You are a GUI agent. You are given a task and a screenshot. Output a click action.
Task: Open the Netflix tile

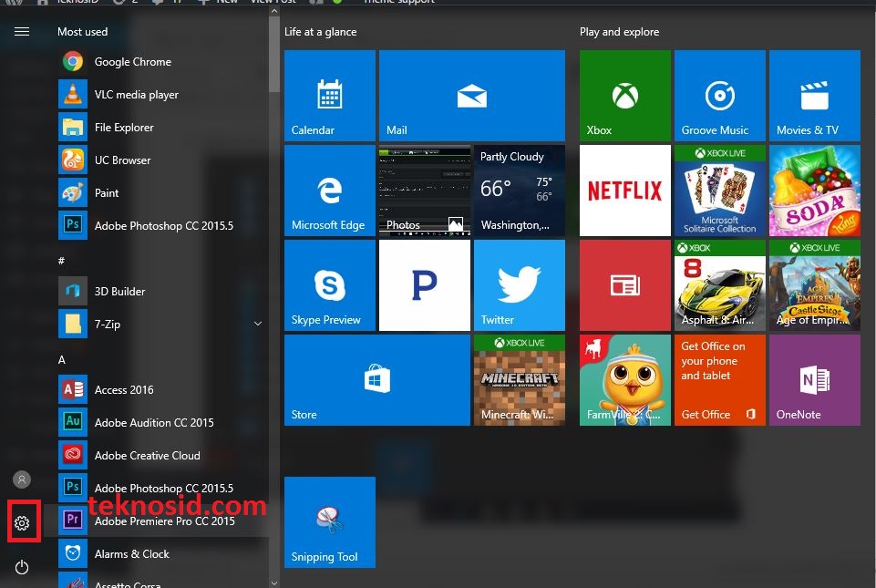pos(625,191)
